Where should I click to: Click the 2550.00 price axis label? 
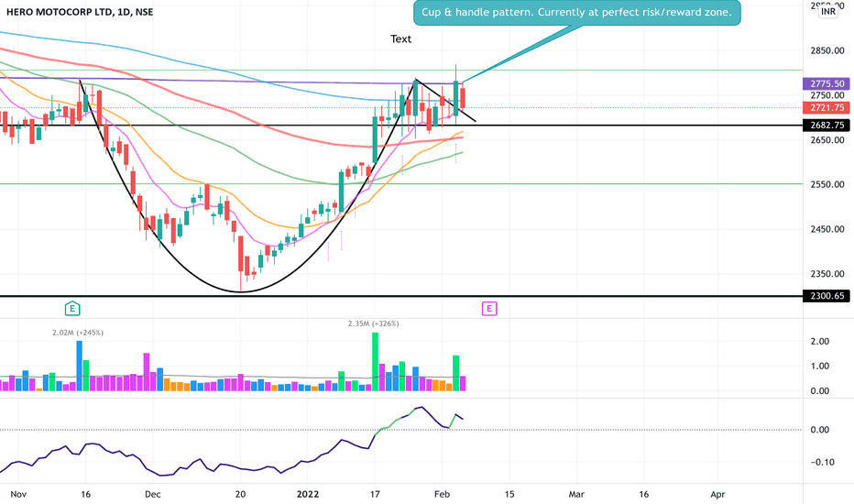[827, 185]
